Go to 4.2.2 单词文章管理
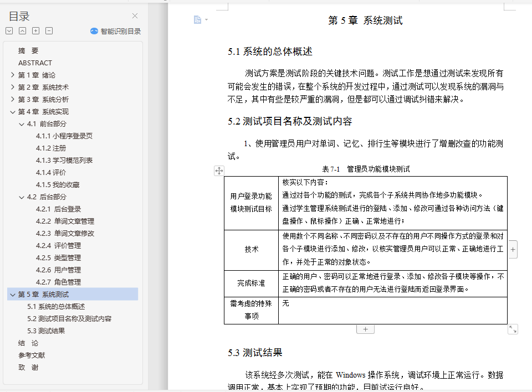This screenshot has height=392, width=532. pos(65,221)
